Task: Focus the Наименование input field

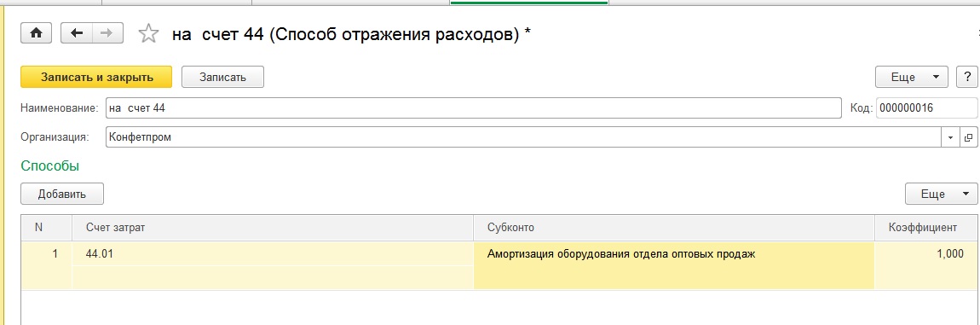Action: tap(474, 108)
